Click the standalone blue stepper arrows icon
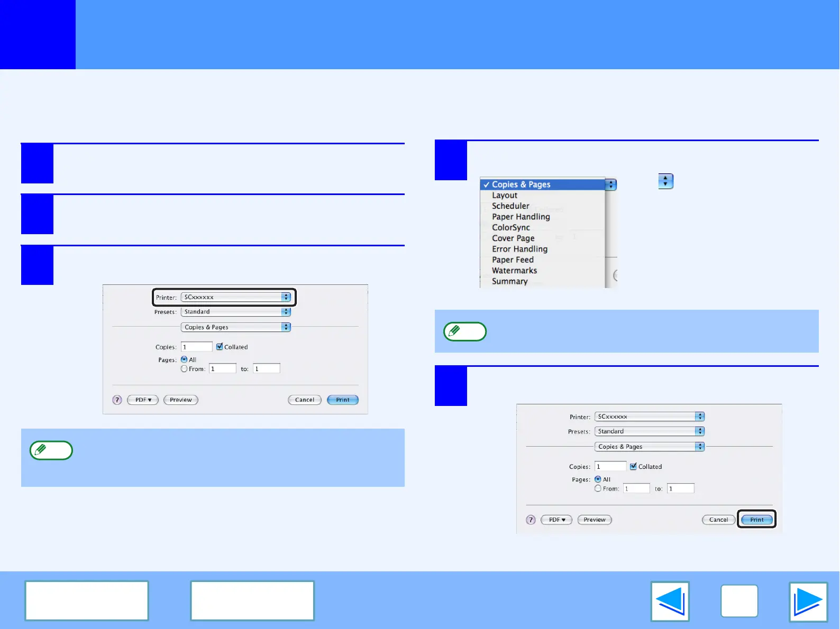Viewport: 840px width, 629px height. 665,181
